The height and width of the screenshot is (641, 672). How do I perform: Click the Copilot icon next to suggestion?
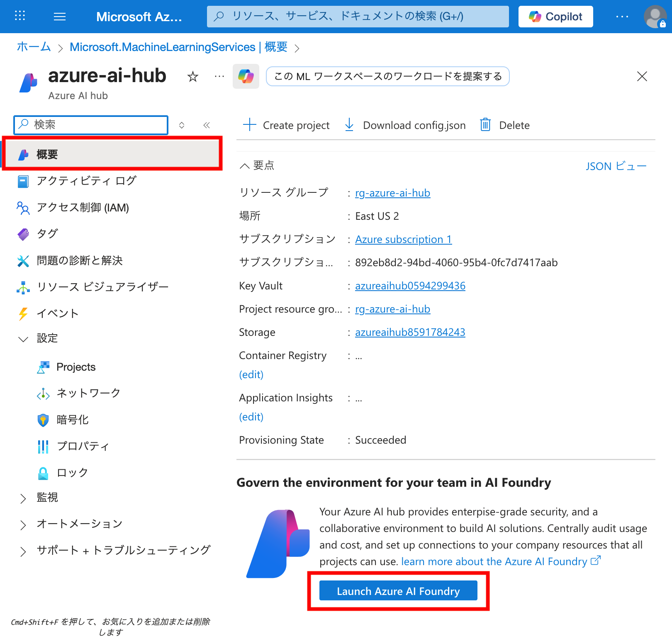pyautogui.click(x=246, y=76)
